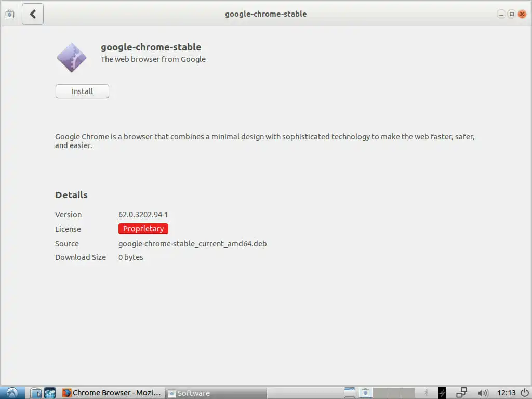Launch the file manager from taskbar

coord(36,393)
